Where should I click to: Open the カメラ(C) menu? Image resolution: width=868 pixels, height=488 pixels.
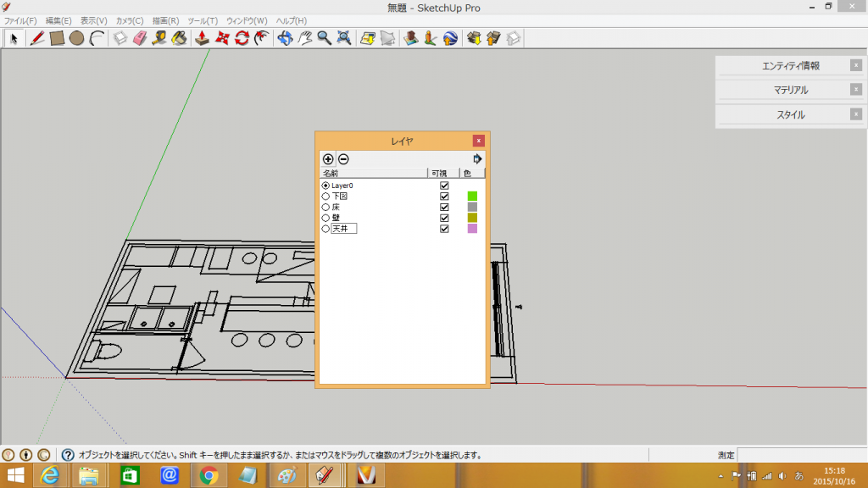click(129, 20)
